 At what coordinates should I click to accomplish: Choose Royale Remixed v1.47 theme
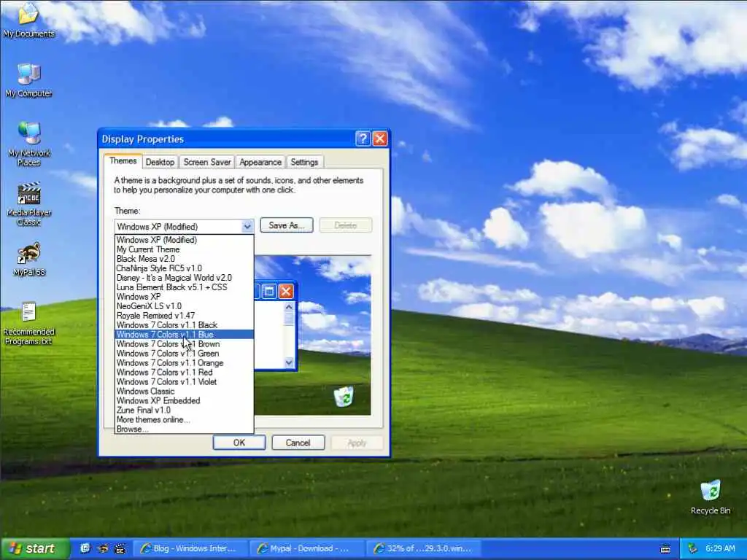pos(185,316)
